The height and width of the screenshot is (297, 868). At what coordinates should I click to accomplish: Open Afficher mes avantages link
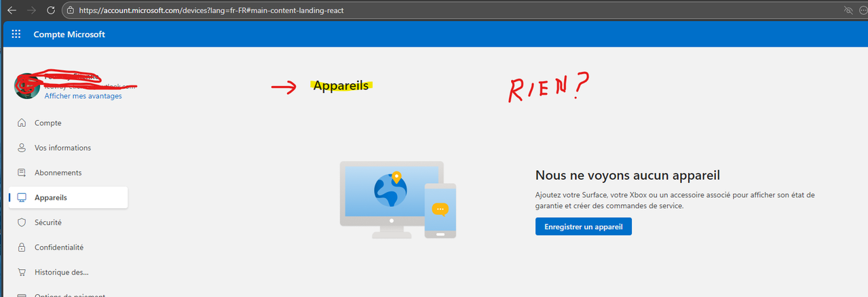click(x=83, y=96)
